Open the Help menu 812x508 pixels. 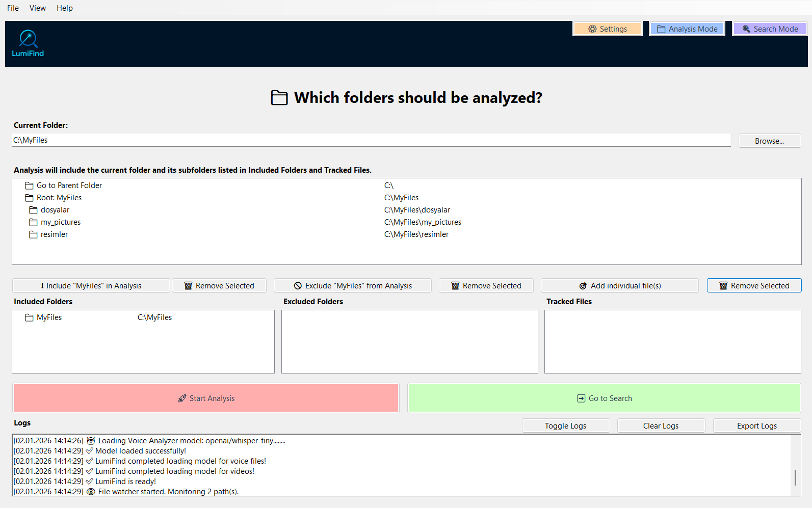coord(65,8)
